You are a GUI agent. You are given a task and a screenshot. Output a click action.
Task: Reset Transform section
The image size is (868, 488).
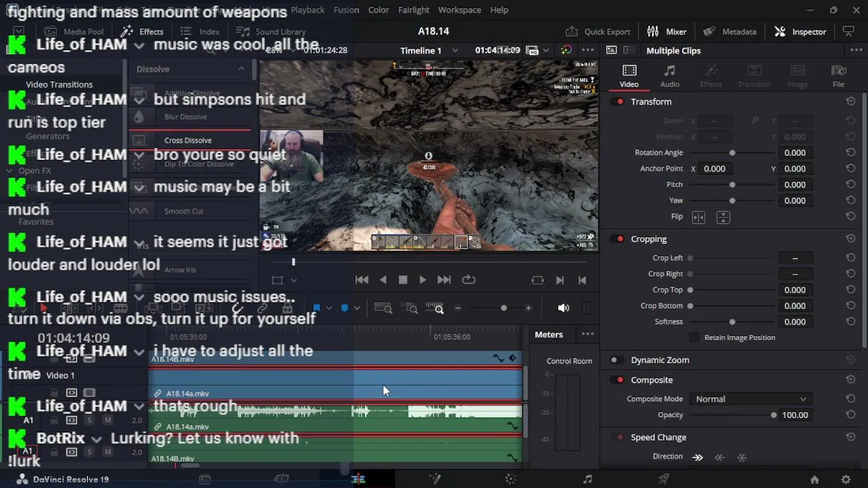pos(850,102)
